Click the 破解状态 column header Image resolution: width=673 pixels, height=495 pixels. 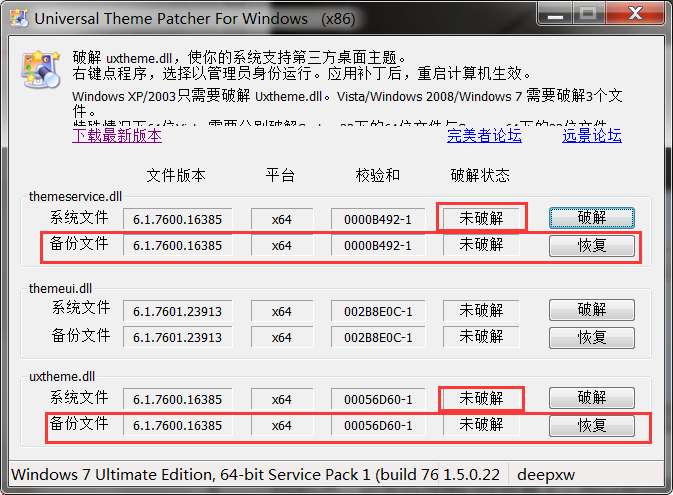(x=480, y=175)
